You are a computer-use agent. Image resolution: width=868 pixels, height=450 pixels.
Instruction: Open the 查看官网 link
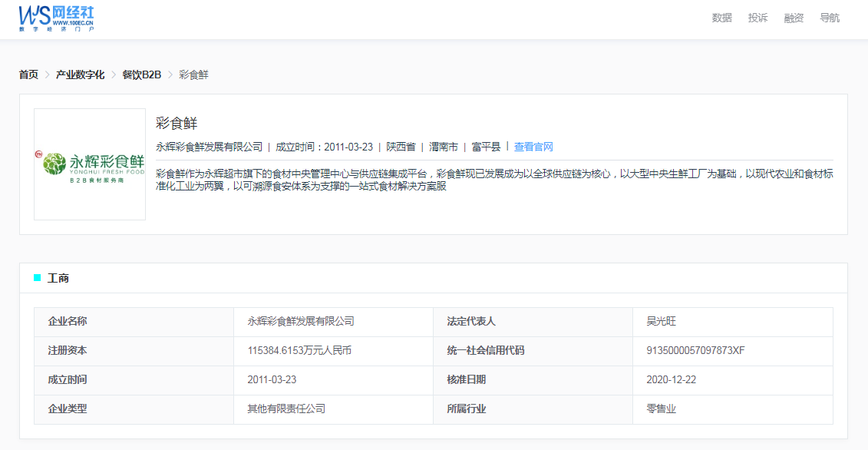click(x=533, y=147)
